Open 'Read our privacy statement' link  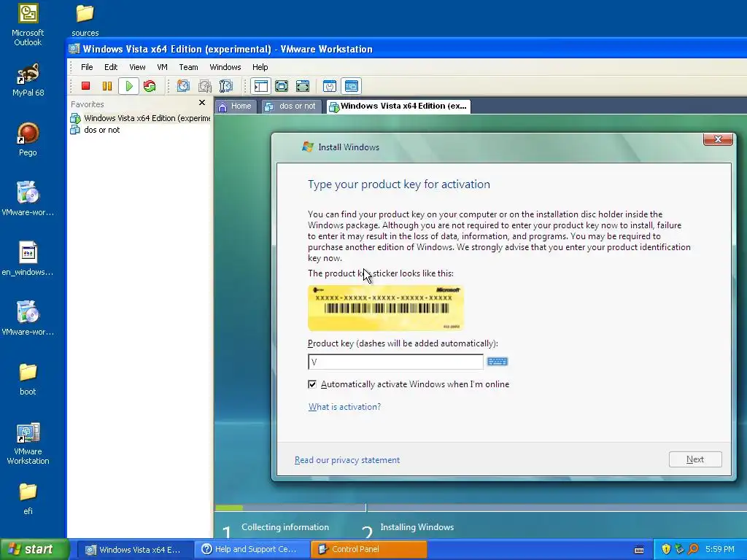tap(347, 461)
